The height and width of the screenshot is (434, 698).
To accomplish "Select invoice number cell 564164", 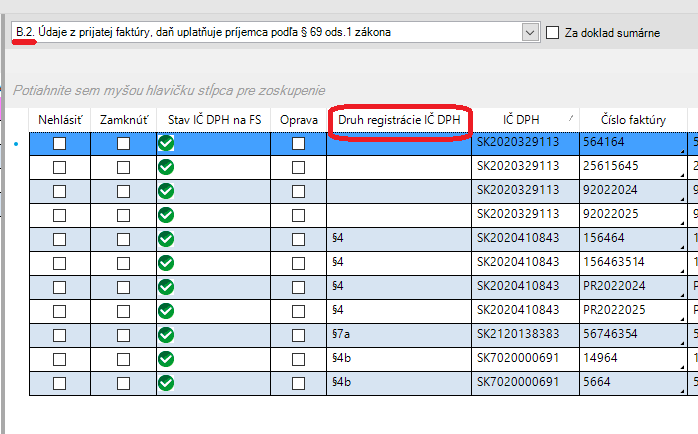I will [x=633, y=143].
